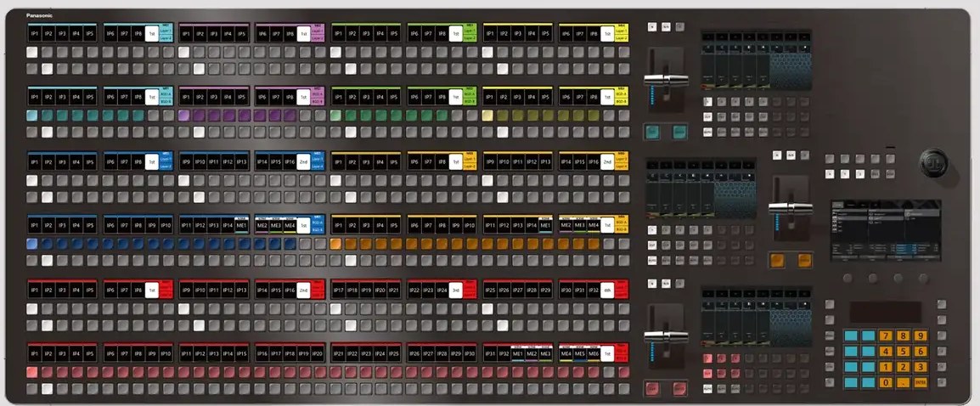This screenshot has width=980, height=406.
Task: Select the brightly lit green crosspoint button
Action: (335, 116)
